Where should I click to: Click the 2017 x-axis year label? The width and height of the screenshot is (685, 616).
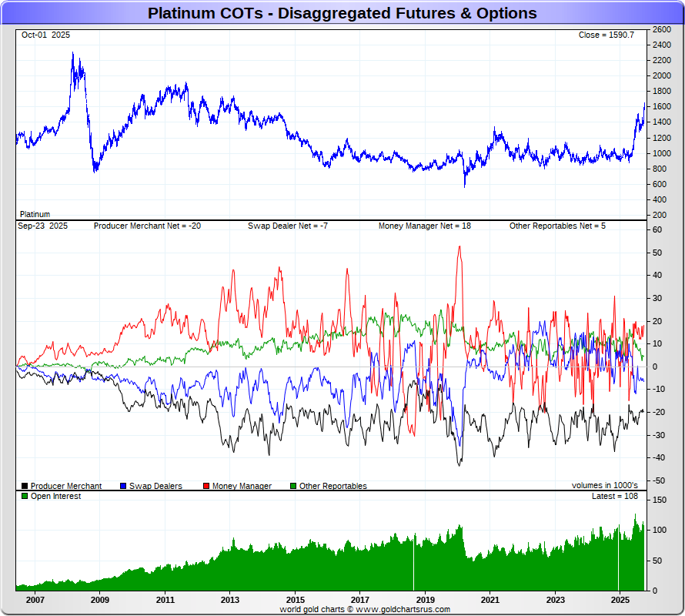[360, 600]
